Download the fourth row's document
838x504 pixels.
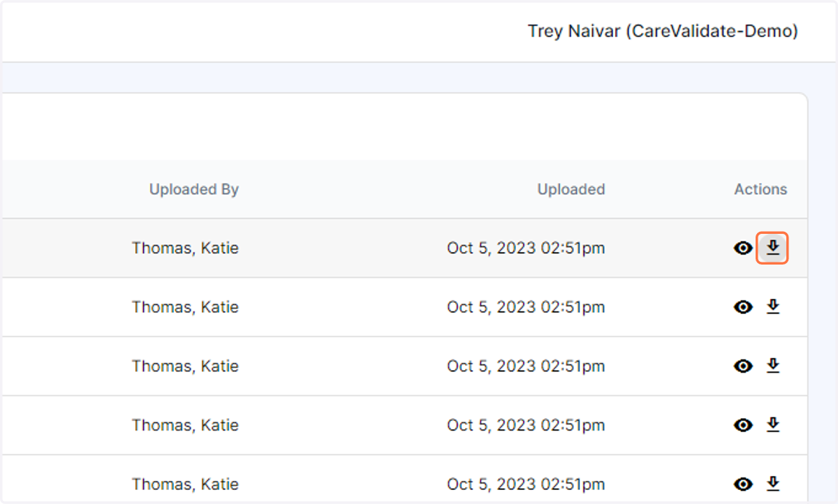772,424
